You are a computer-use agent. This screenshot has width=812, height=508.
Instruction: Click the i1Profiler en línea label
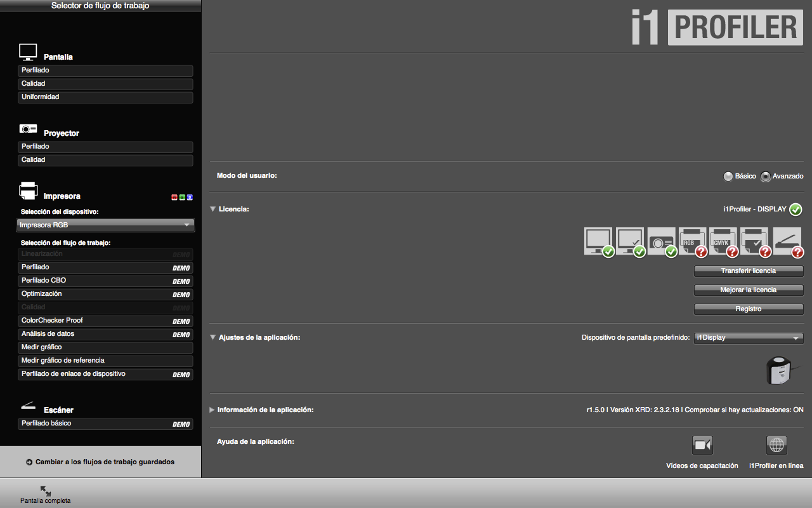coord(776,465)
